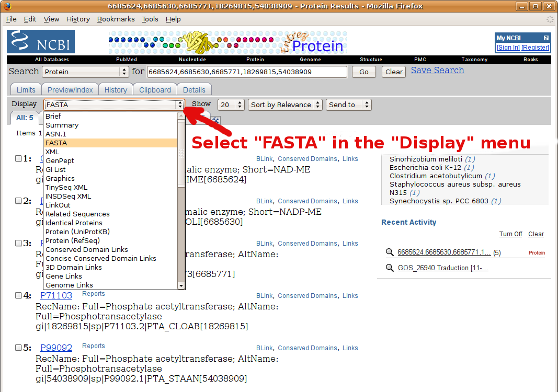
Task: Check the checkbox for result 1
Action: tap(18, 158)
